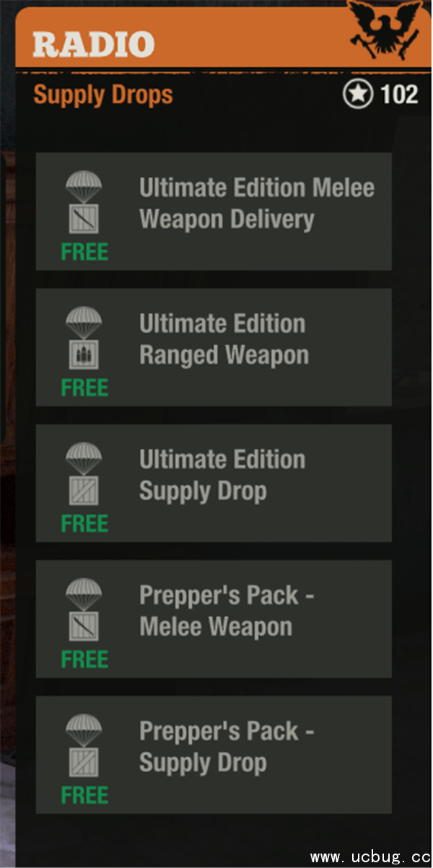Click FREE label under Melee Weapon Delivery
The width and height of the screenshot is (433, 868).
pos(84,252)
